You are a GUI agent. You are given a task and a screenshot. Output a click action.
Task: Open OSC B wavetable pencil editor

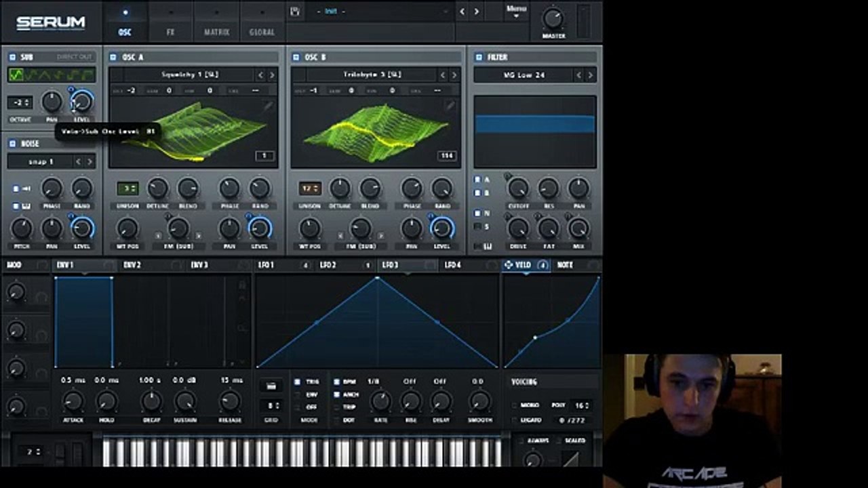click(449, 106)
